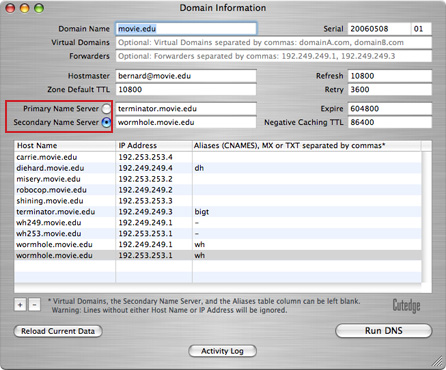446x370 pixels.
Task: Click the bigt alias cell
Action: pos(307,212)
